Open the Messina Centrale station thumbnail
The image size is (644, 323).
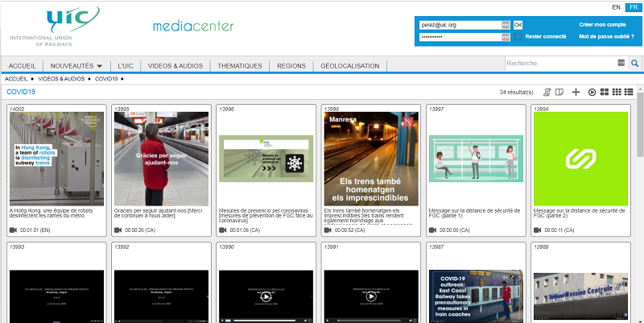click(580, 298)
